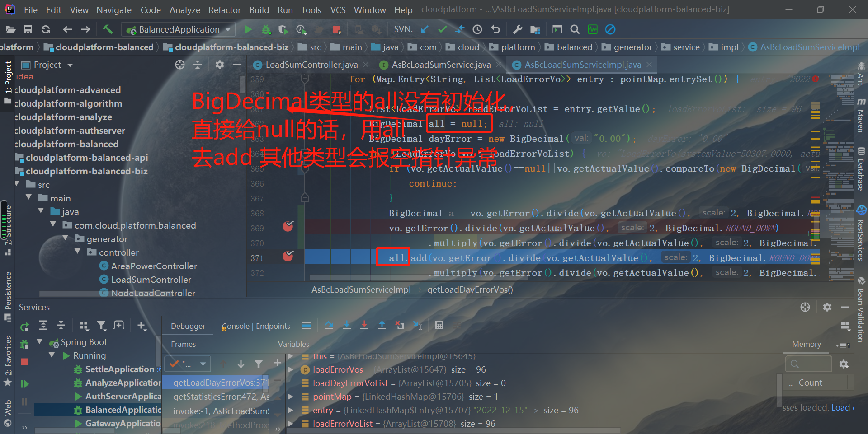Click the Memory panel search field

coord(808,364)
